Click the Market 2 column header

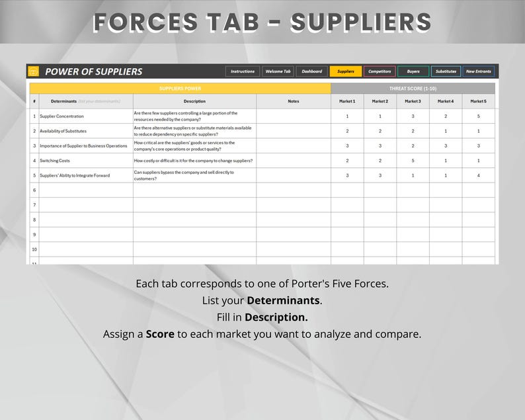(380, 101)
